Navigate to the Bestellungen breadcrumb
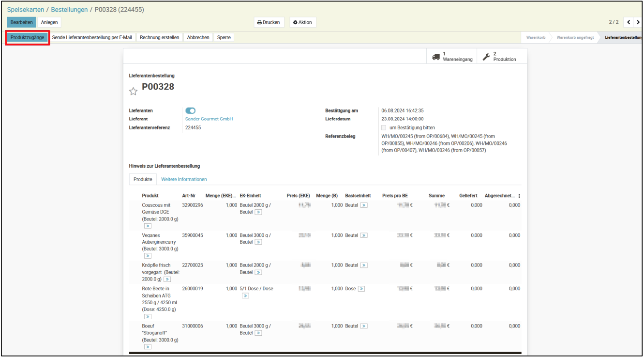644x358 pixels. click(x=69, y=10)
